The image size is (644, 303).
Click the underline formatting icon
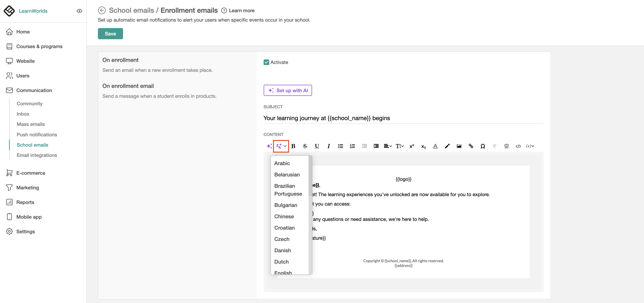click(317, 146)
